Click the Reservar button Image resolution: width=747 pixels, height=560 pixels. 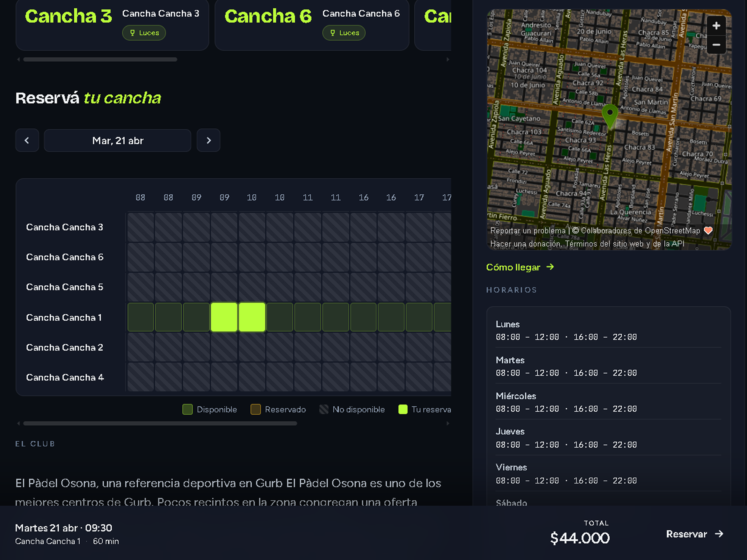point(695,534)
